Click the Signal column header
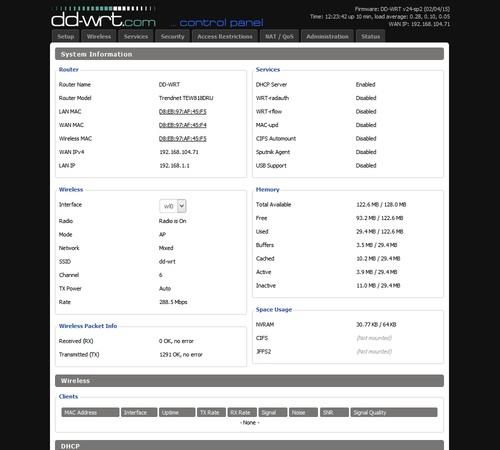Viewport: 500px width, 450px height. (273, 412)
